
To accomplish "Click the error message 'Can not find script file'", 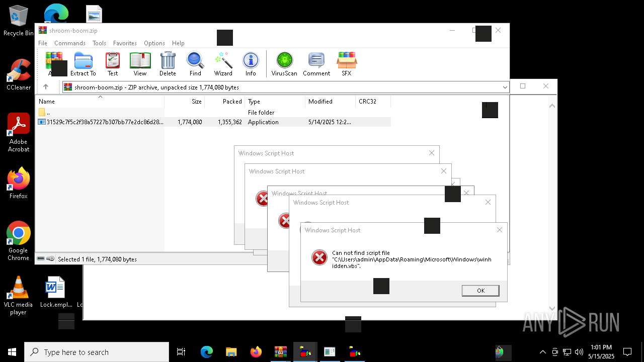I will coord(412,259).
